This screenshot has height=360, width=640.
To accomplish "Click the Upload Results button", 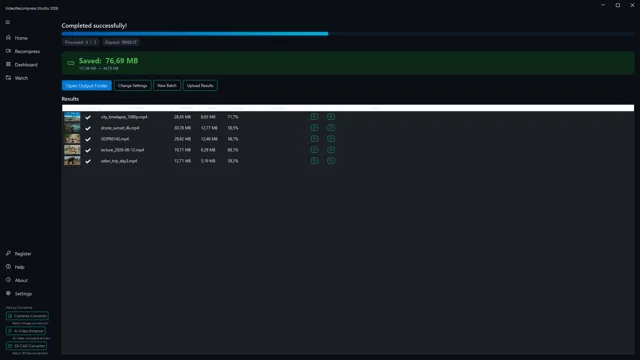I will (200, 86).
